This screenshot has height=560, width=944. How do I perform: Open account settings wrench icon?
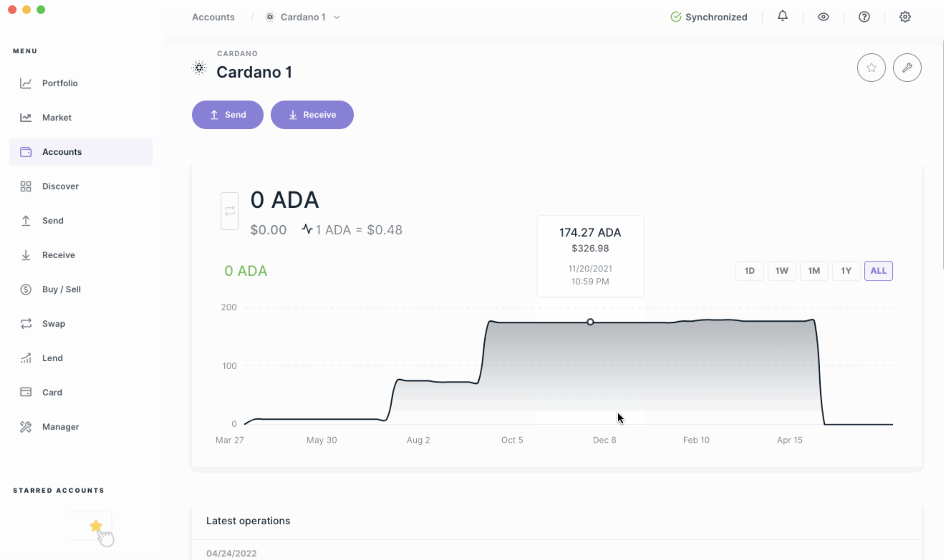[x=907, y=68]
